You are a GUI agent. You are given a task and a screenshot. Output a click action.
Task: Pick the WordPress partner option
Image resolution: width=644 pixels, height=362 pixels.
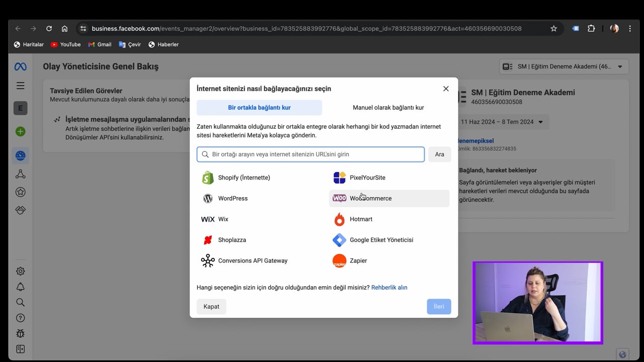tap(258, 198)
